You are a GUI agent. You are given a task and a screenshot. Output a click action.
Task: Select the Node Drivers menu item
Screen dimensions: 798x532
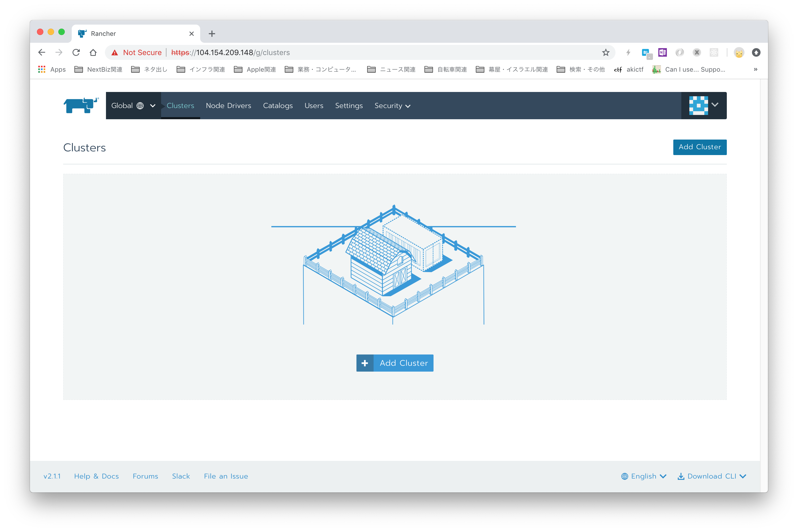(x=228, y=106)
